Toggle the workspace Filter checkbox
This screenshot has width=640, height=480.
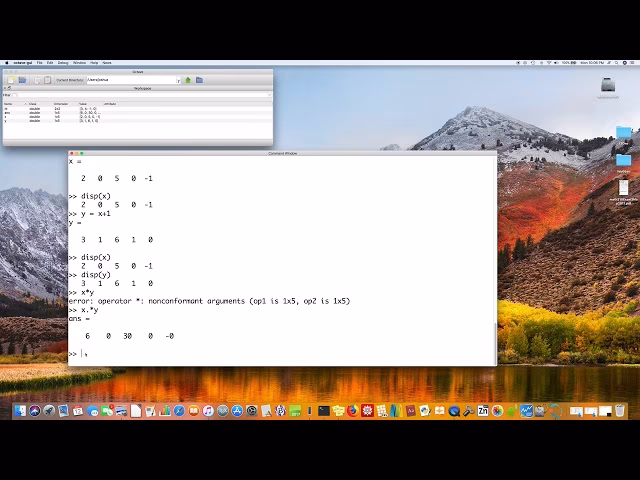point(15,95)
